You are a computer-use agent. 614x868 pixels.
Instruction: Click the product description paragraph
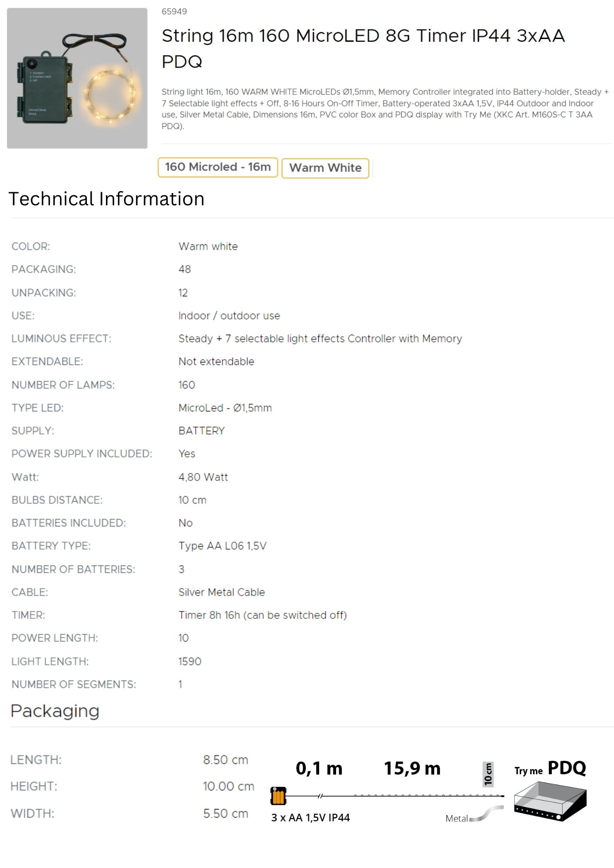coord(385,109)
